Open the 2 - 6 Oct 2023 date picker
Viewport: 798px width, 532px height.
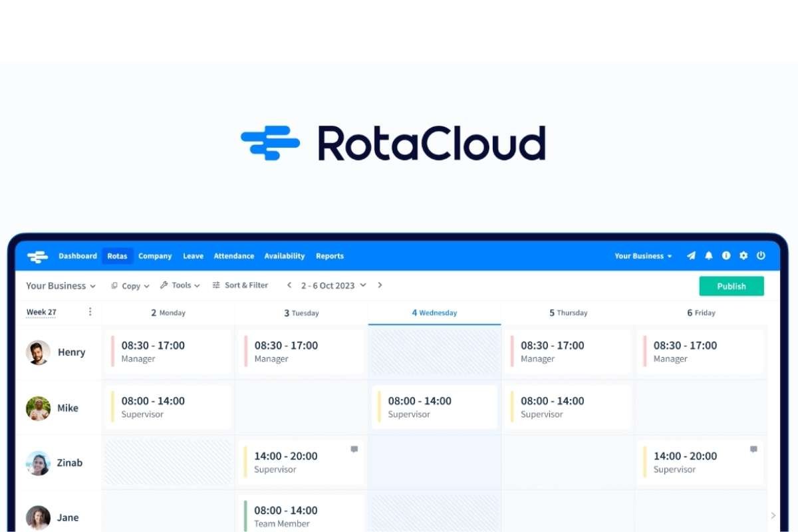(328, 285)
